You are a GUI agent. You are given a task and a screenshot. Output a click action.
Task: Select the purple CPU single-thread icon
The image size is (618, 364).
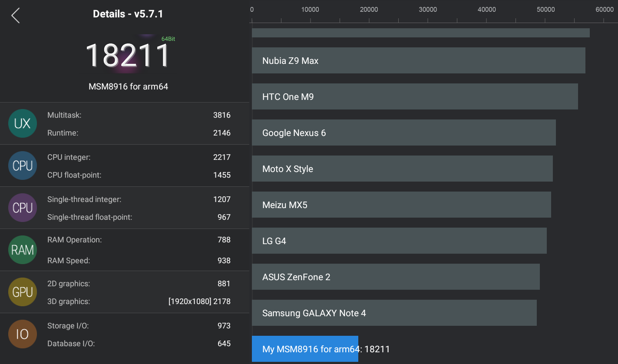23,208
